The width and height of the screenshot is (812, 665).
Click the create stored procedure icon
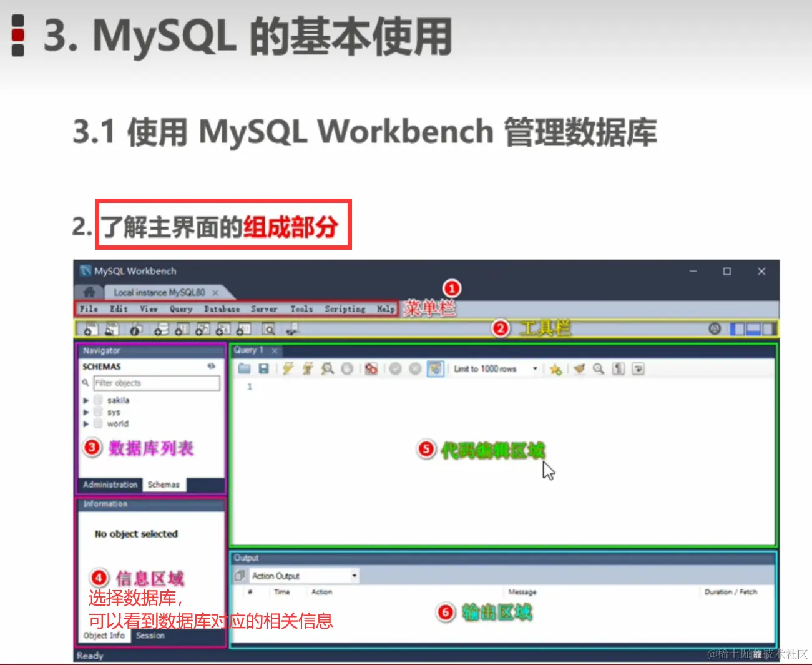pyautogui.click(x=223, y=328)
